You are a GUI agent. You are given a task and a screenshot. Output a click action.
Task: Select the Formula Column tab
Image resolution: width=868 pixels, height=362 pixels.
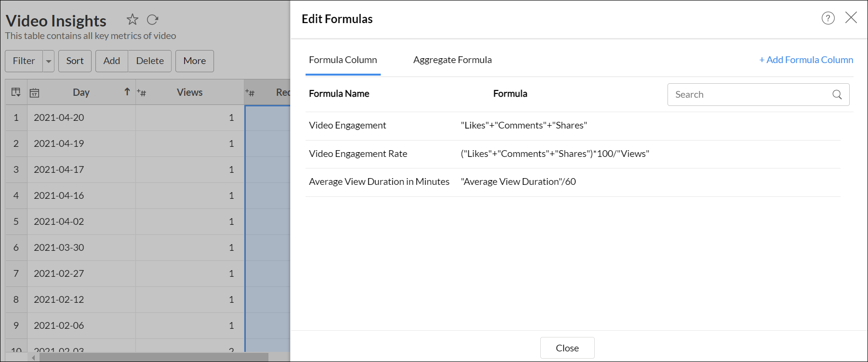[x=343, y=60]
